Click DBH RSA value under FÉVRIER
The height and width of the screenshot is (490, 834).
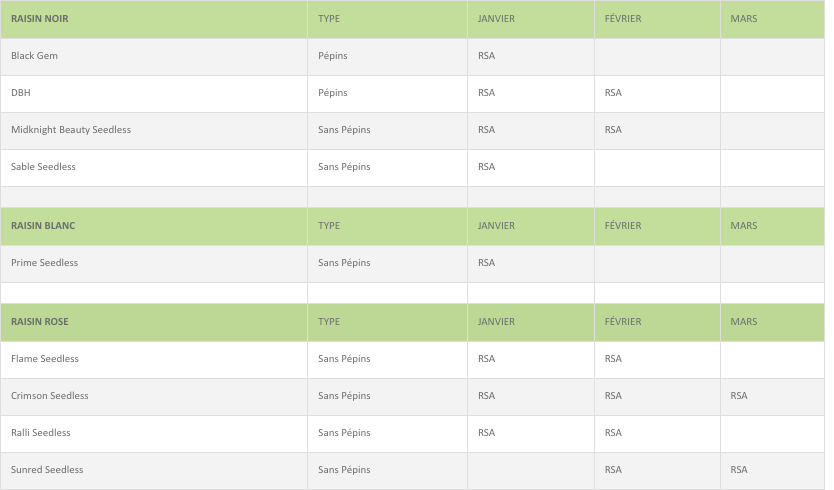pos(613,93)
